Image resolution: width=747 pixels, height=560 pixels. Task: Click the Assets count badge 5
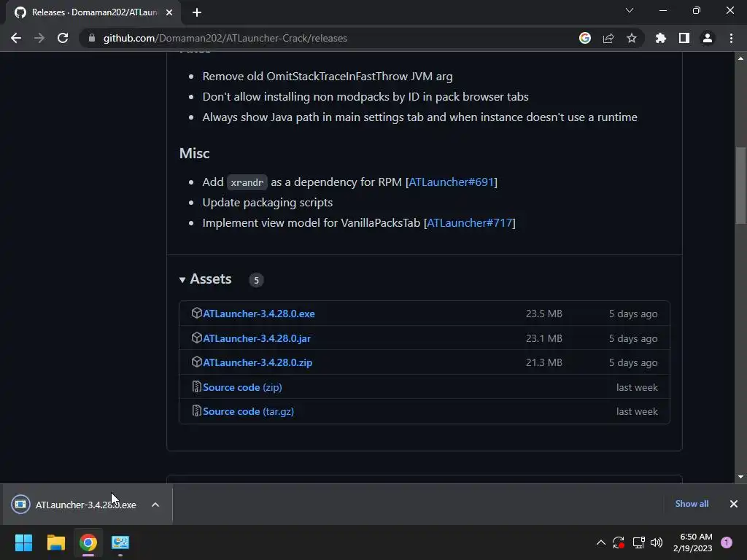pyautogui.click(x=256, y=280)
